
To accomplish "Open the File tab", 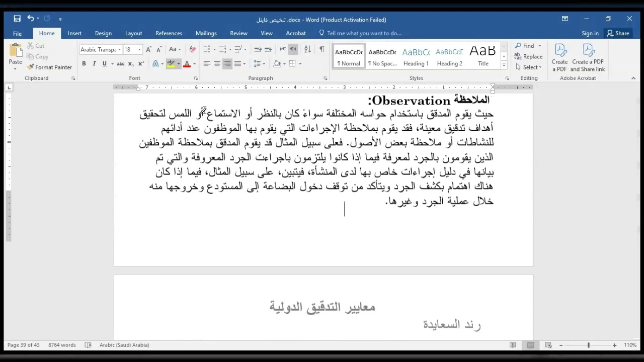I will [17, 33].
